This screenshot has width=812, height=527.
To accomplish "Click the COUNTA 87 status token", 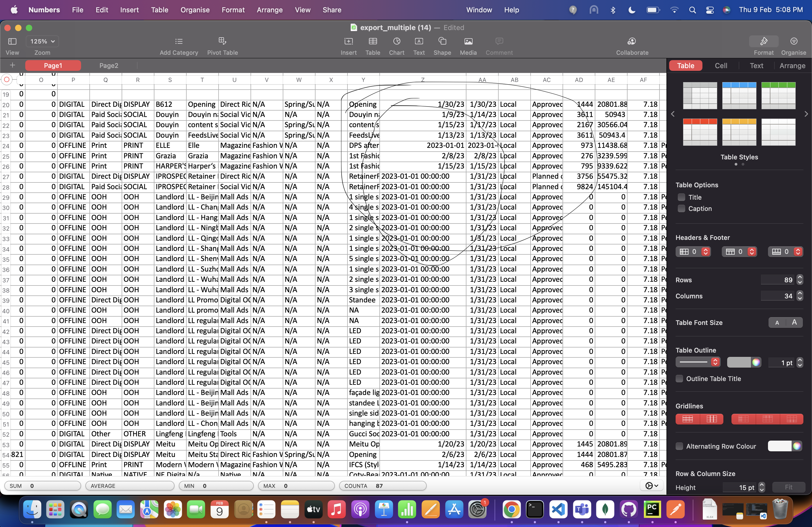I will (x=382, y=486).
